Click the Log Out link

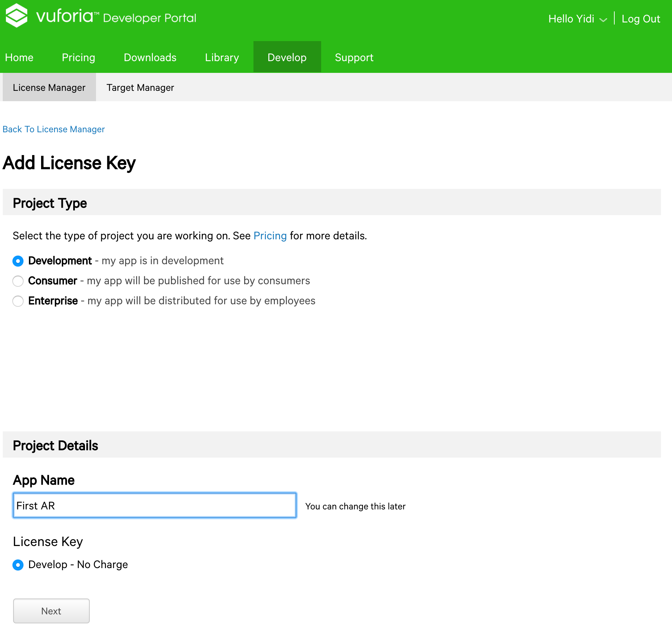[x=641, y=19]
